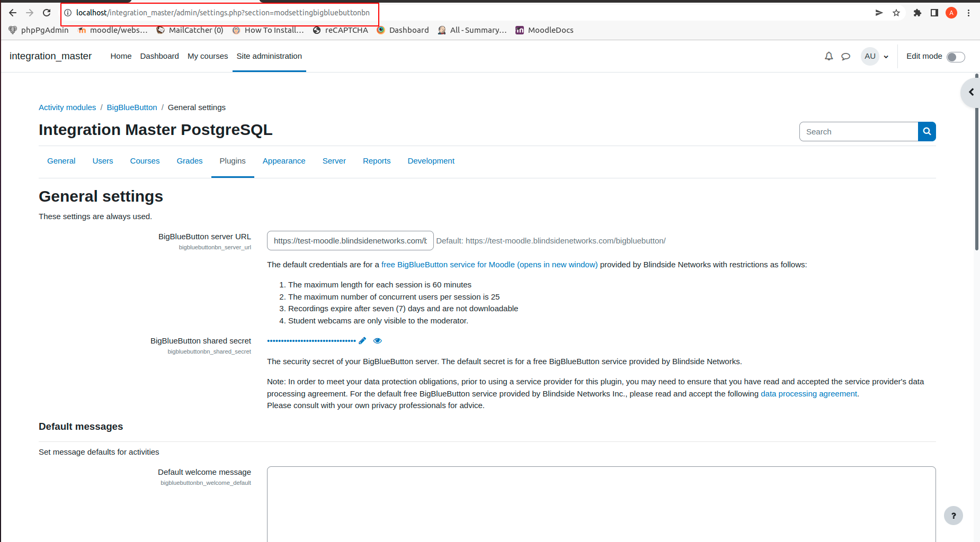Click integration_master site name
The height and width of the screenshot is (542, 980).
pos(50,56)
